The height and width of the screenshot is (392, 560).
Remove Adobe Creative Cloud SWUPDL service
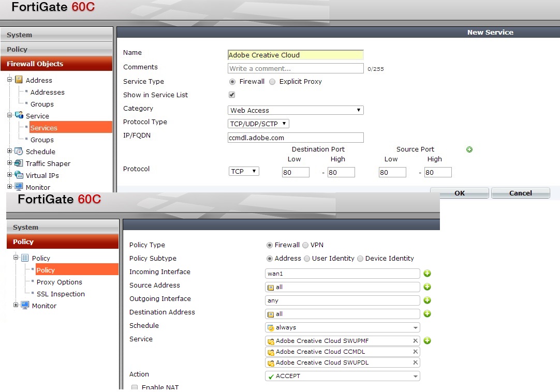[x=416, y=363]
